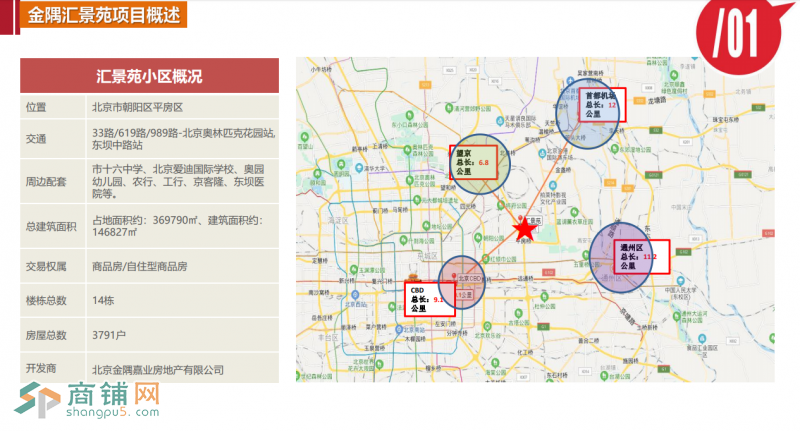Click the table header 汇景苑小区概况
The height and width of the screenshot is (431, 800).
click(149, 76)
